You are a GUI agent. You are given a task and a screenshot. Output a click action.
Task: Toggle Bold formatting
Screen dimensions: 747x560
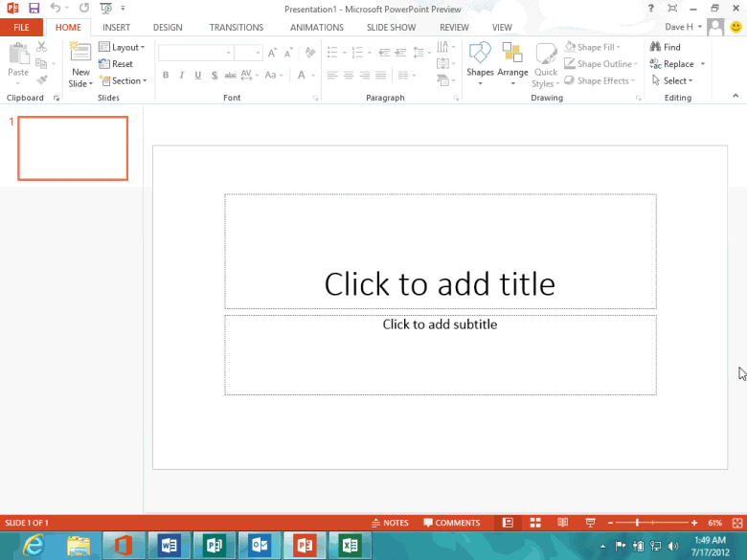(166, 76)
